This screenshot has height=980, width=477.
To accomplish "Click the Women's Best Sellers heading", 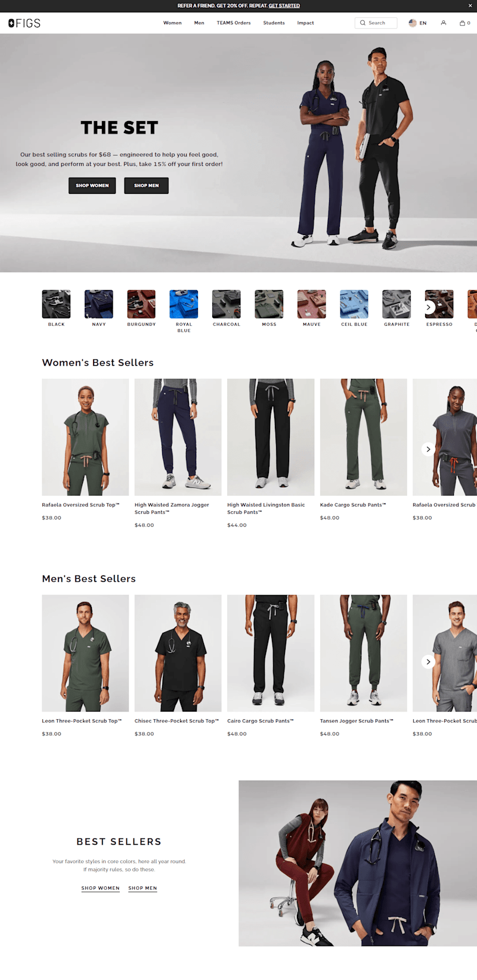I will (x=98, y=363).
